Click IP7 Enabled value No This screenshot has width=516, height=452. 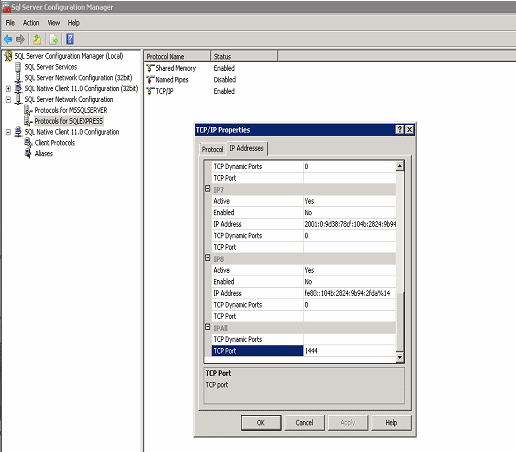point(349,212)
